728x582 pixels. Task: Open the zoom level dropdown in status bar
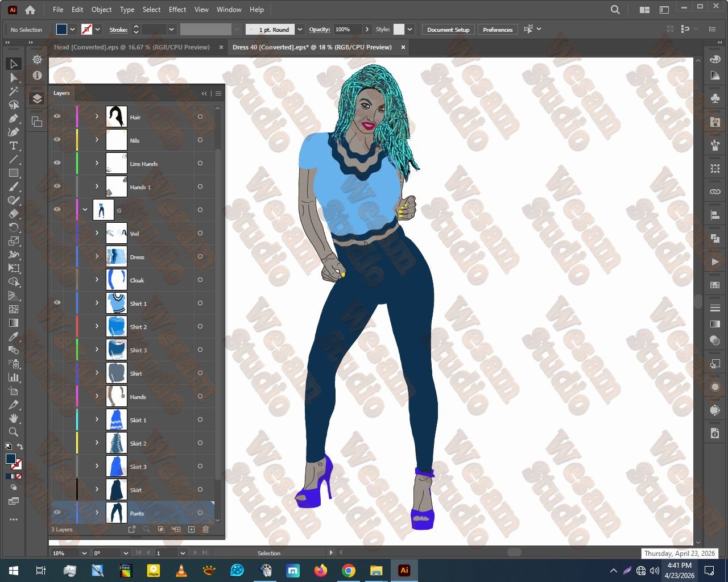coord(84,553)
